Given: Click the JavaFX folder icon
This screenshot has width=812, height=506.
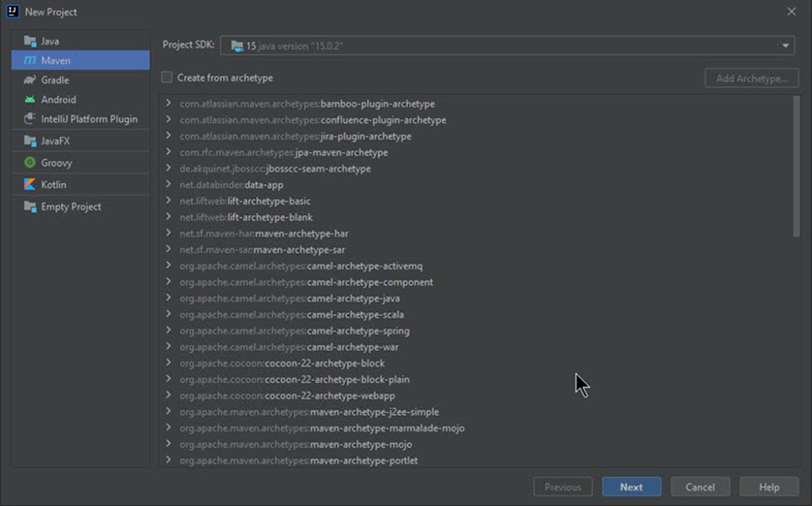Looking at the screenshot, I should pos(30,141).
